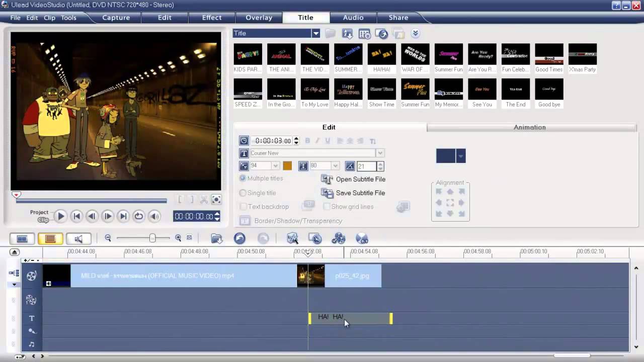Image resolution: width=644 pixels, height=362 pixels.
Task: Adjust the preview timecode stepper arrows
Action: pyautogui.click(x=217, y=216)
